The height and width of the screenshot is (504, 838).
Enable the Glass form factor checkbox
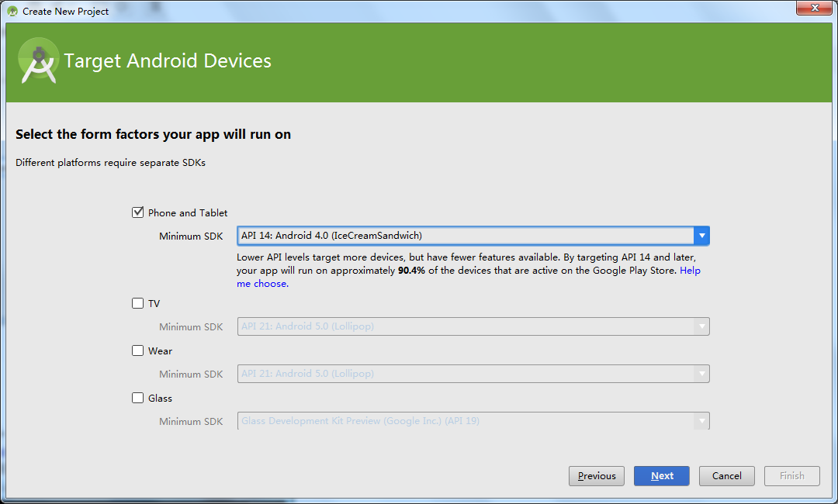click(138, 398)
